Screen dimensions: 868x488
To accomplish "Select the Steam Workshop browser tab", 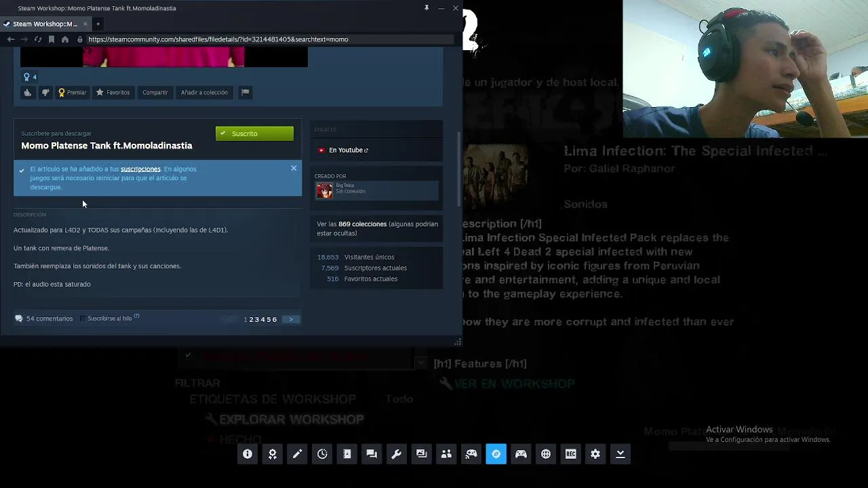I will point(45,24).
